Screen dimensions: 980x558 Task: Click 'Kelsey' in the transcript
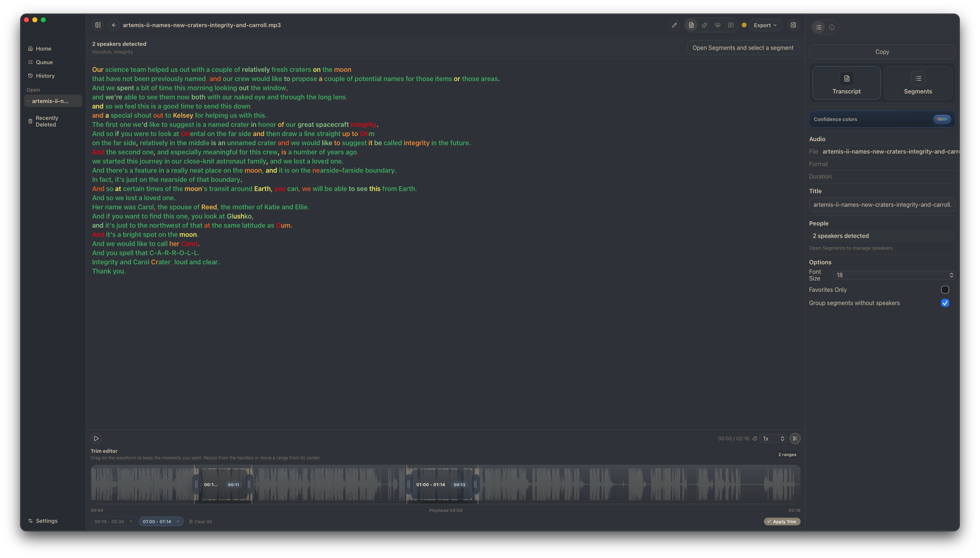click(183, 115)
